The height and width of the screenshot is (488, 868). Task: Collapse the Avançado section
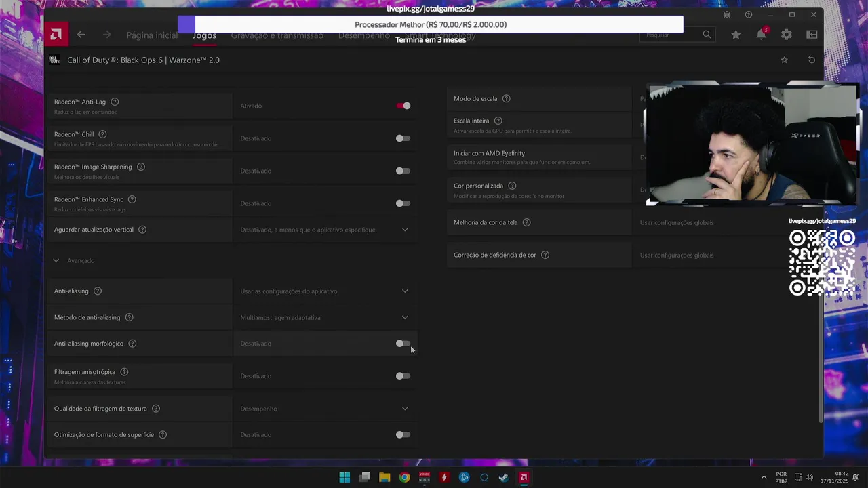[56, 260]
